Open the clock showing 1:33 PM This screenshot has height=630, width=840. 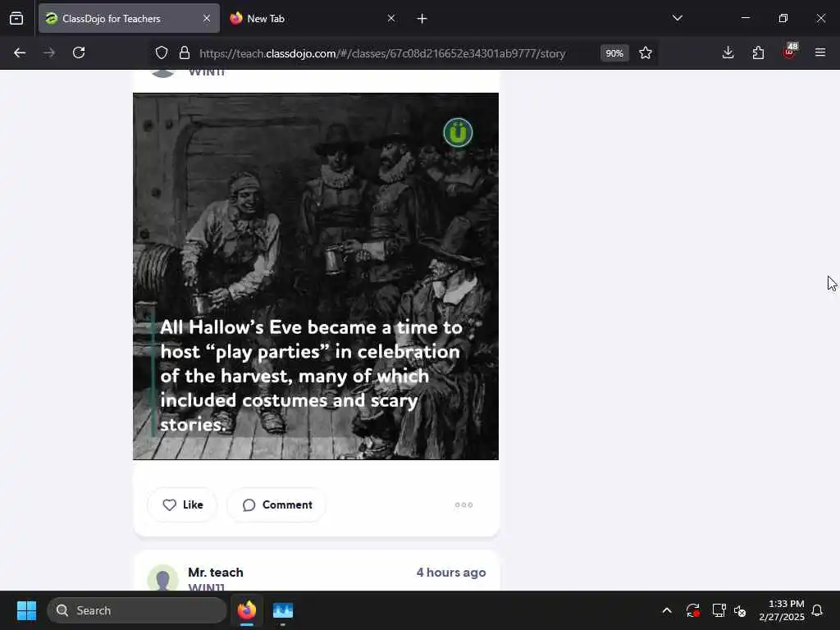pos(782,610)
